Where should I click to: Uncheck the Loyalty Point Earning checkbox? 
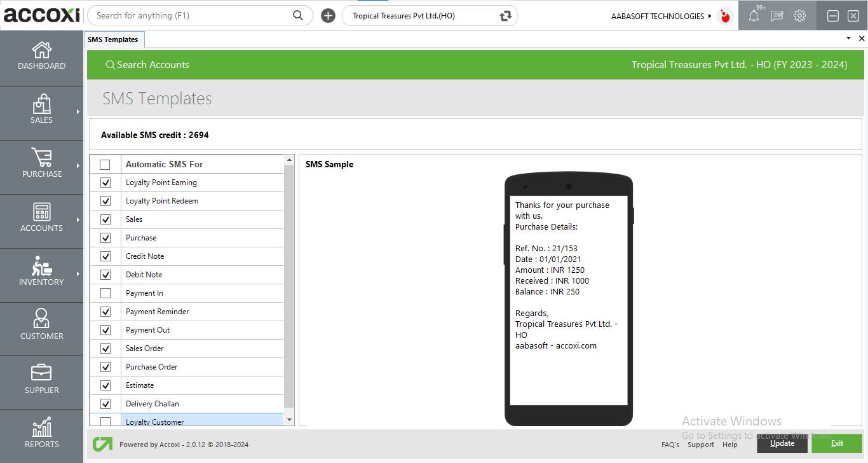click(105, 183)
